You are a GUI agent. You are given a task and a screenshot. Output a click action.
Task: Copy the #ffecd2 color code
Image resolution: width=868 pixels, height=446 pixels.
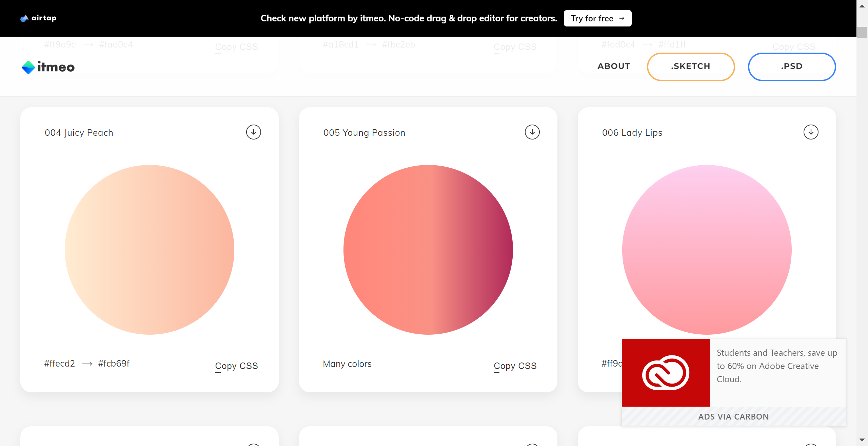click(59, 364)
